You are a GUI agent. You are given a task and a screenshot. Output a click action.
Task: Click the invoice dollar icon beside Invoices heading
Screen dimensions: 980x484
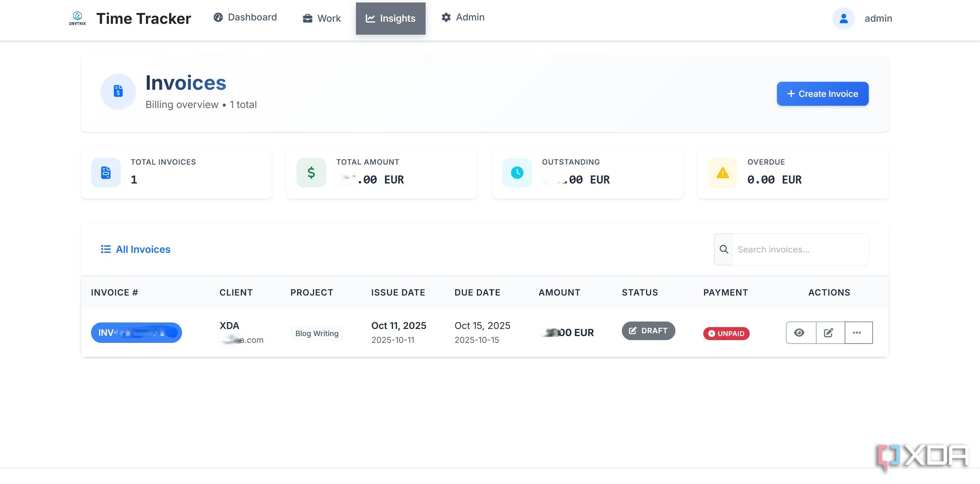point(118,91)
